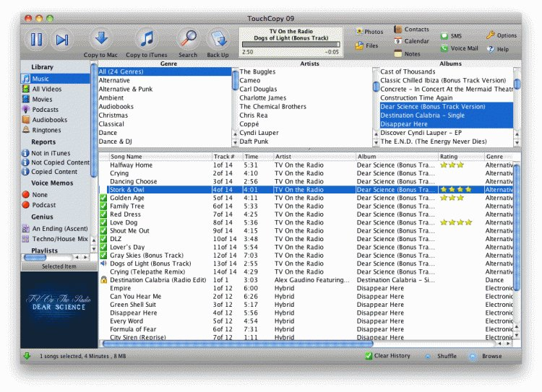Select the None voice memos option

click(x=40, y=195)
